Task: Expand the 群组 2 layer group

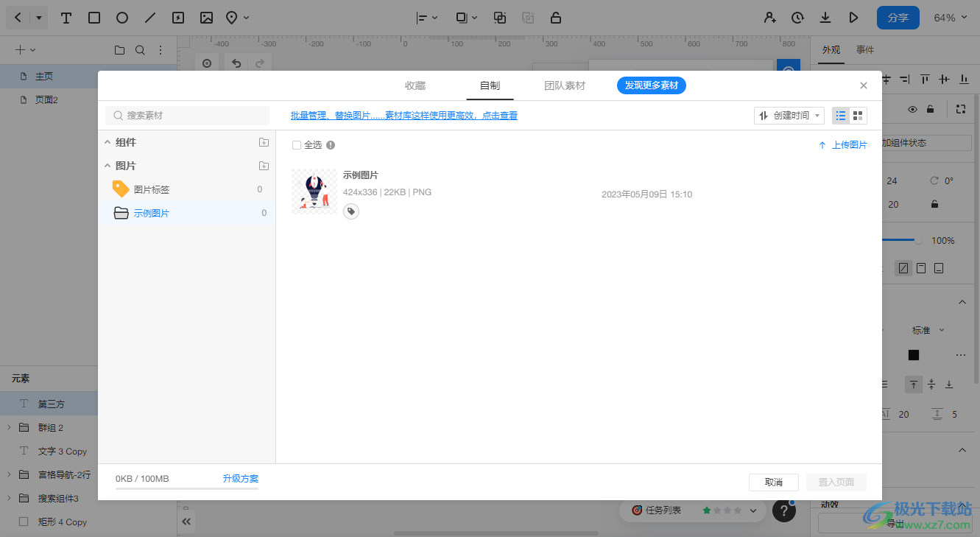Action: (8, 427)
